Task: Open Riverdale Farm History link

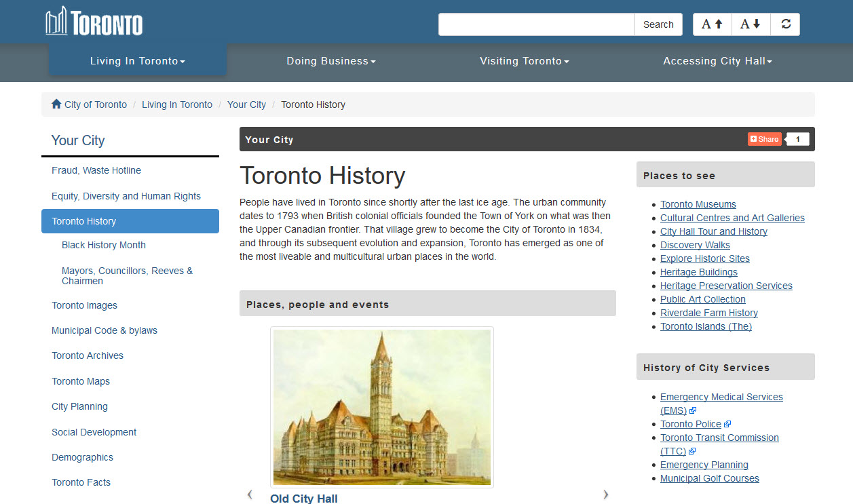Action: [709, 313]
